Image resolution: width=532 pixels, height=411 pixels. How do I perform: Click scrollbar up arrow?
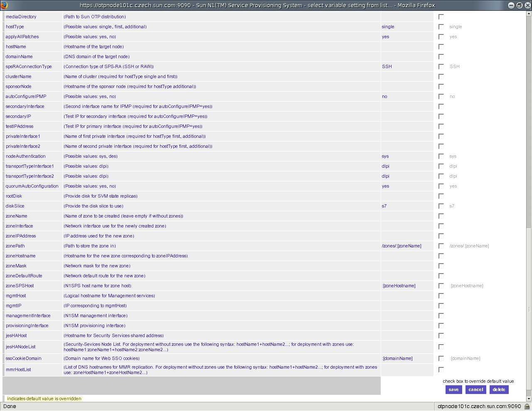pos(529,14)
